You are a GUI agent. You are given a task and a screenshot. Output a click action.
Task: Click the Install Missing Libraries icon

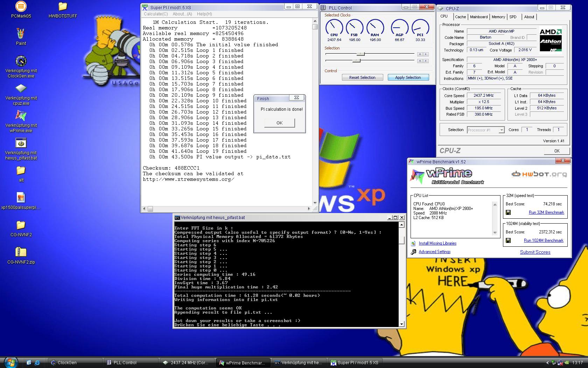coord(413,243)
